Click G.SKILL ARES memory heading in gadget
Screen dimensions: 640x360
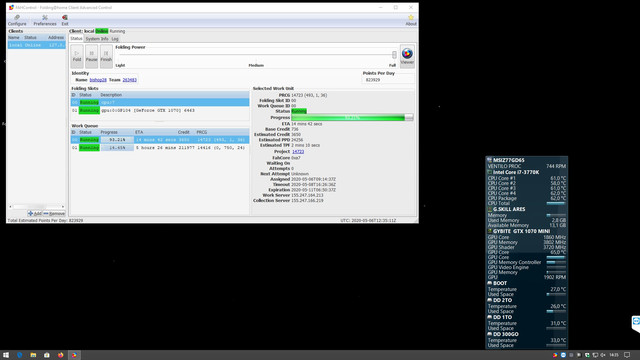tap(509, 209)
